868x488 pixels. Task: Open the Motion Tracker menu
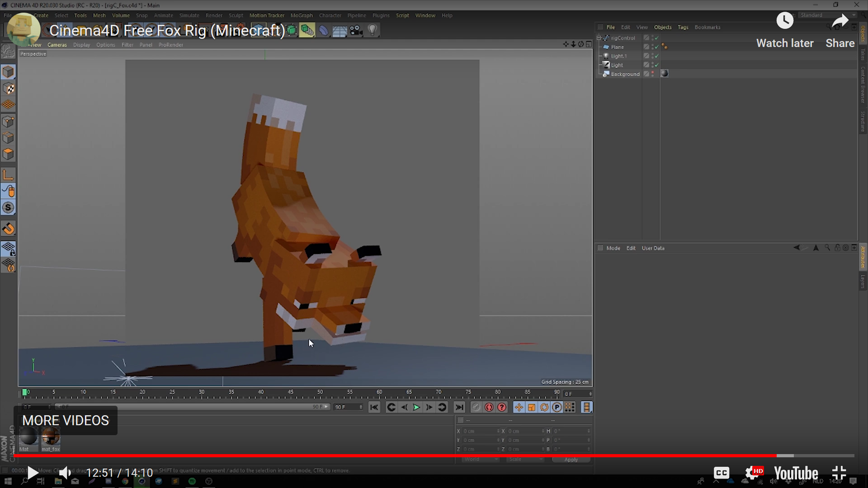click(267, 15)
